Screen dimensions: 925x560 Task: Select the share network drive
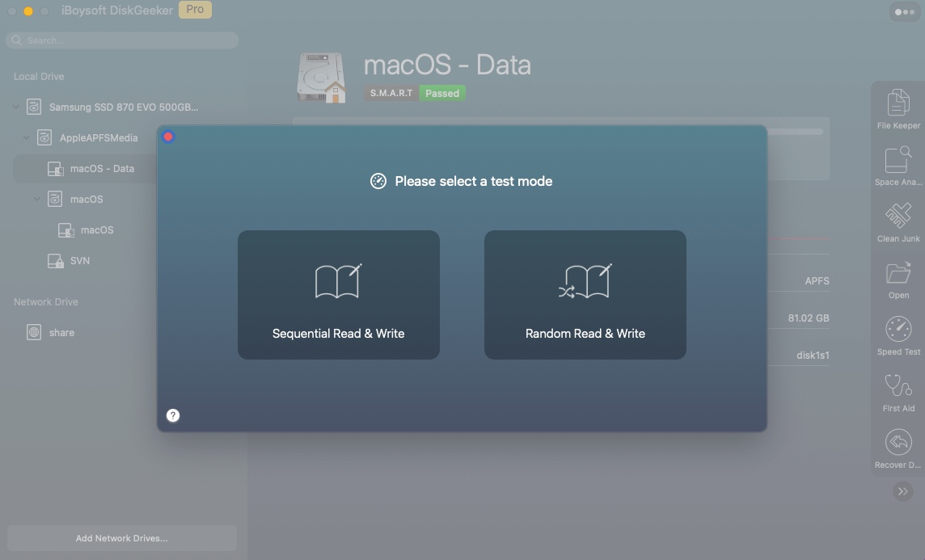point(61,333)
